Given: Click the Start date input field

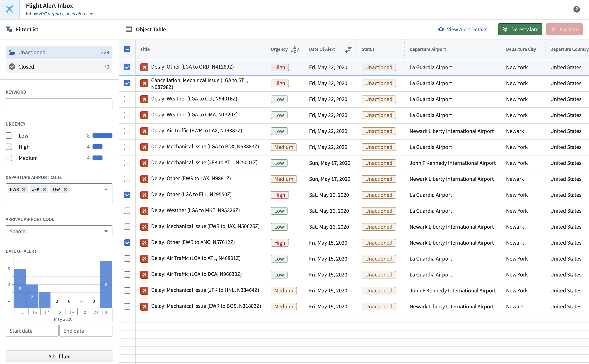Looking at the screenshot, I should tap(32, 331).
